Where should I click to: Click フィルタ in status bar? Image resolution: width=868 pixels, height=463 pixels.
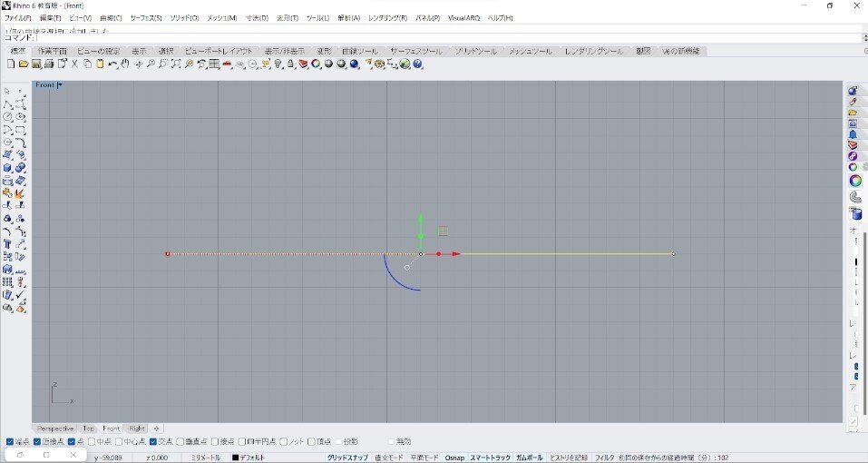click(x=604, y=458)
